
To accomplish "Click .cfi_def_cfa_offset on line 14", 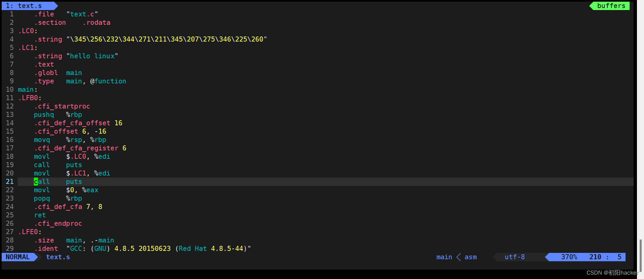I will [x=72, y=123].
